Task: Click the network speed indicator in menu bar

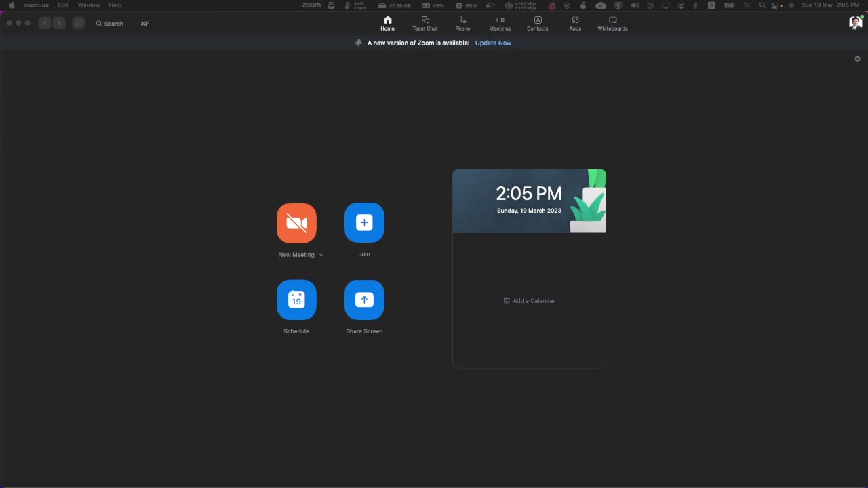Action: (x=521, y=5)
